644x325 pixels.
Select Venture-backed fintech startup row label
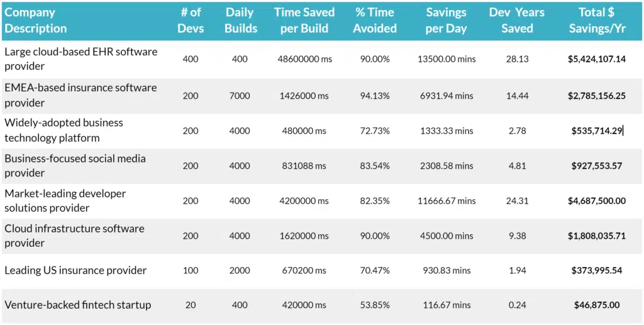click(77, 305)
